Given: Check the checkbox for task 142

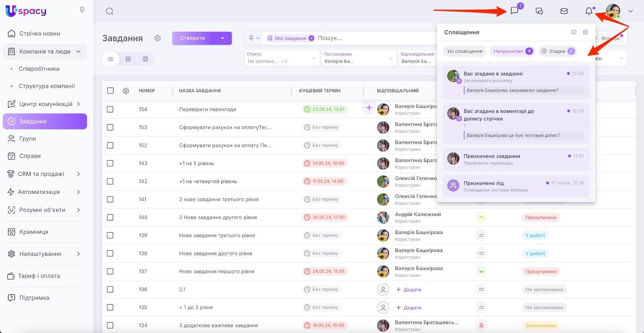Looking at the screenshot, I should [x=110, y=181].
